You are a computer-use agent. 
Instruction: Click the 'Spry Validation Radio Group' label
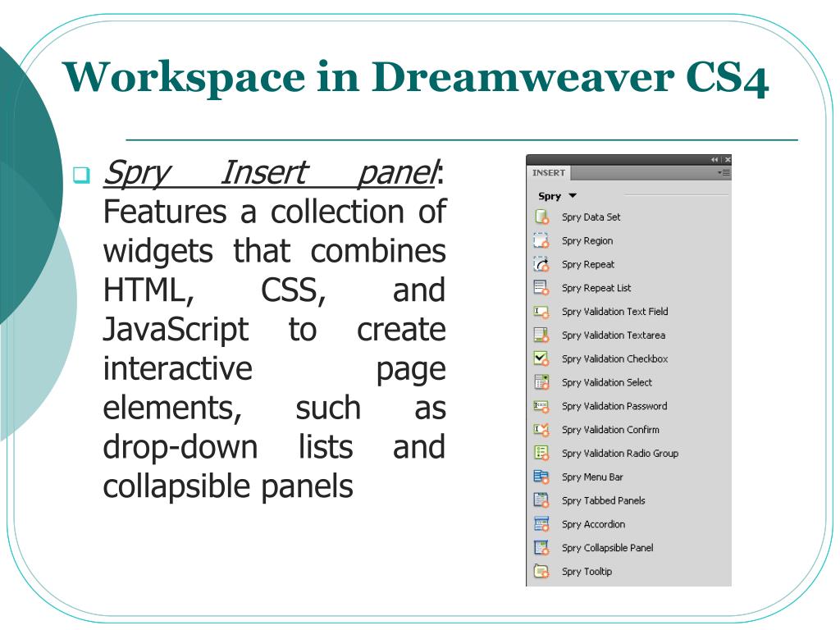pos(620,453)
